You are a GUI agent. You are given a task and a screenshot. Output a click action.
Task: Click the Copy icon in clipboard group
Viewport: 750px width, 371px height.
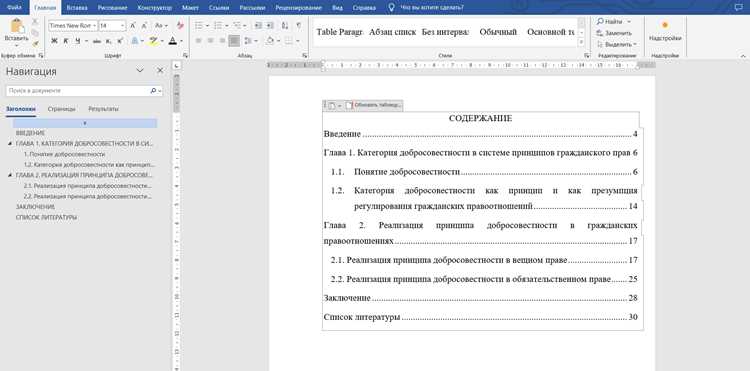pyautogui.click(x=35, y=33)
